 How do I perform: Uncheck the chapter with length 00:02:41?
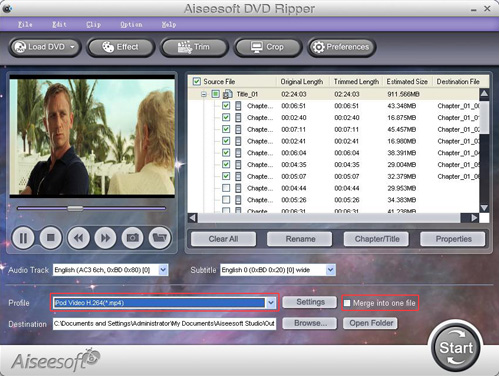pos(226,141)
